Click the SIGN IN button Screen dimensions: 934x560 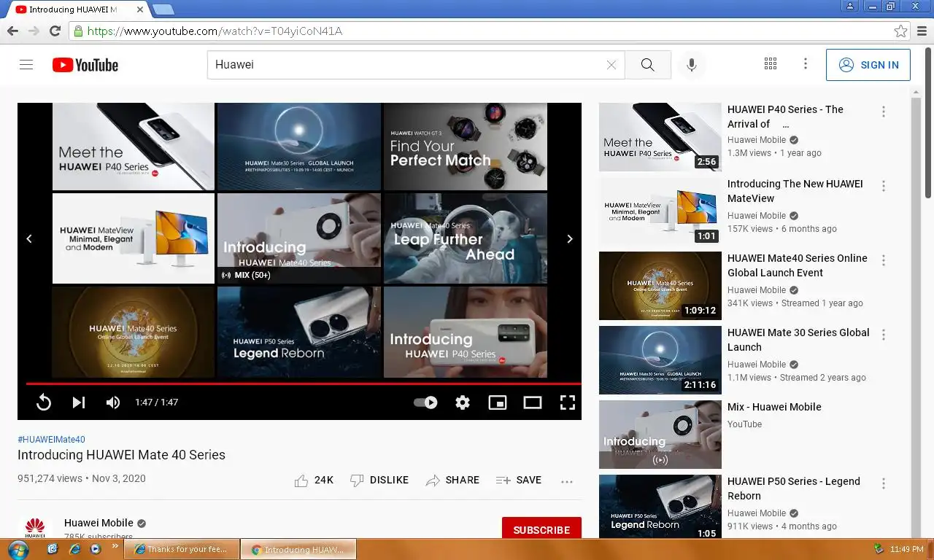[868, 65]
